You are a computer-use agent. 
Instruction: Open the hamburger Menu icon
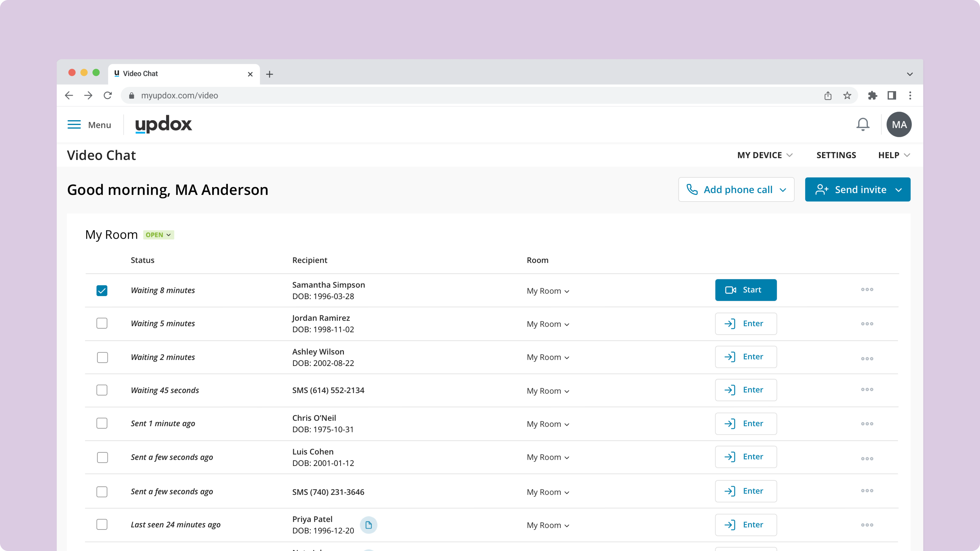pos(74,125)
